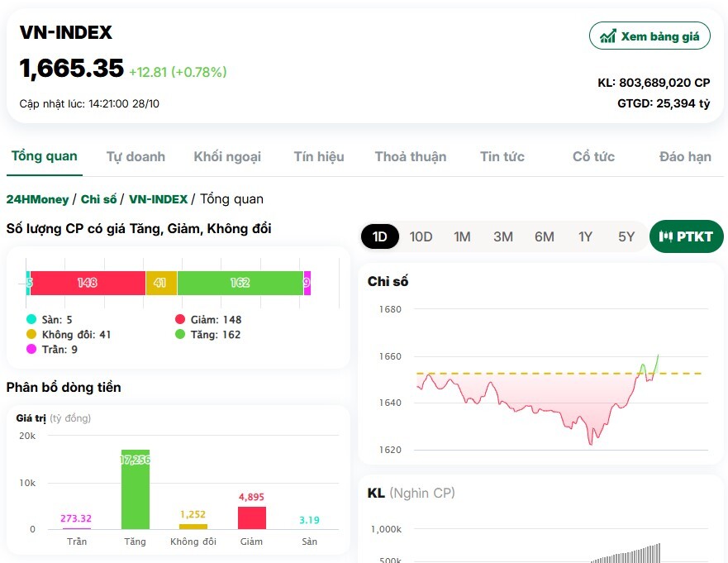Image resolution: width=728 pixels, height=563 pixels.
Task: Click the green Tăng 17,256 bar
Action: pyautogui.click(x=136, y=489)
